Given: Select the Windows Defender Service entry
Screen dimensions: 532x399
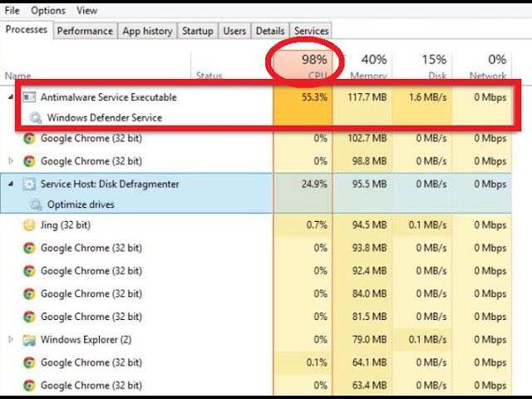Looking at the screenshot, I should click(105, 118).
